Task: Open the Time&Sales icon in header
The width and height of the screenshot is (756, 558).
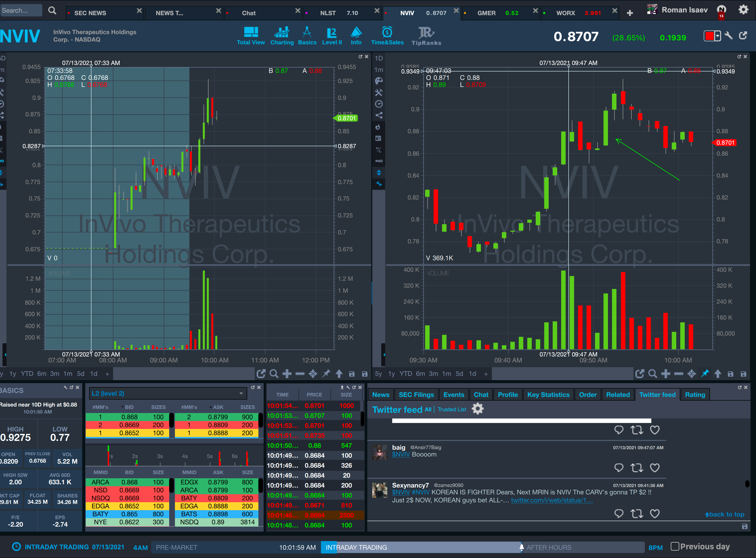Action: pyautogui.click(x=387, y=36)
